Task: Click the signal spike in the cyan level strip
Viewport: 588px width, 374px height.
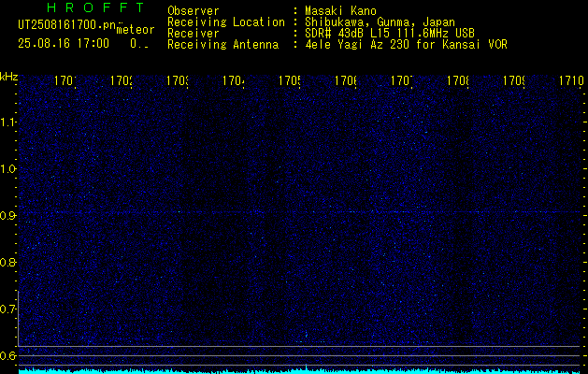Action: coord(307,367)
